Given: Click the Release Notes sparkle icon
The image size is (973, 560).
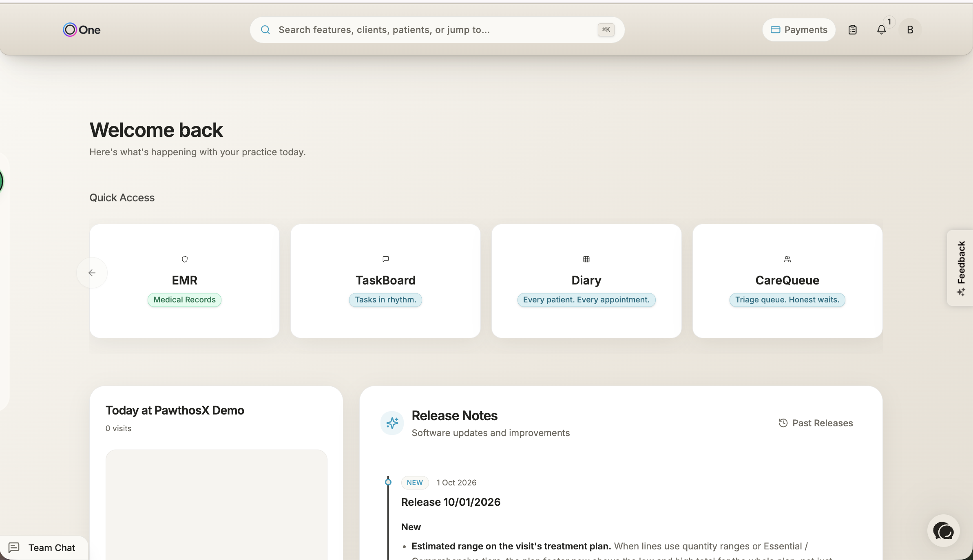Looking at the screenshot, I should click(392, 423).
